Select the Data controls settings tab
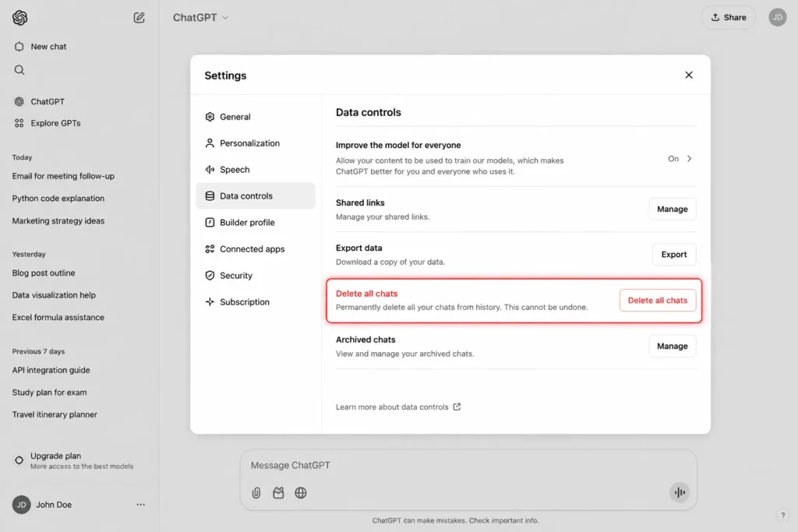The width and height of the screenshot is (798, 532). click(x=256, y=196)
